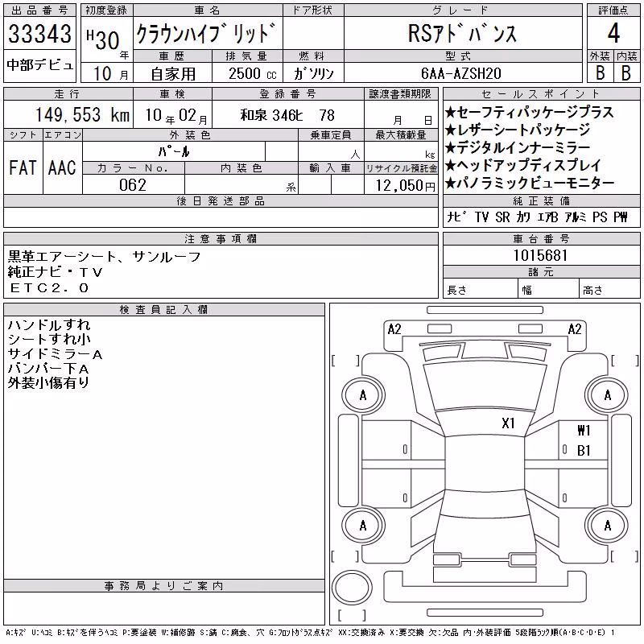Click inspector note ハンドルすれ
Image resolution: width=644 pixels, height=644 pixels.
(49, 325)
